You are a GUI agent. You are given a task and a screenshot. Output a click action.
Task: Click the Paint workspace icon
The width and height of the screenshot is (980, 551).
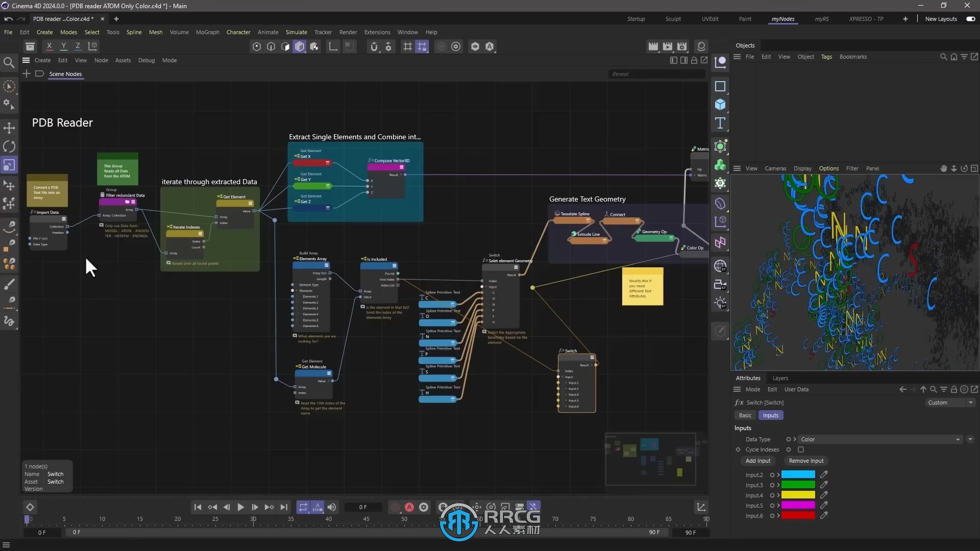click(x=744, y=19)
